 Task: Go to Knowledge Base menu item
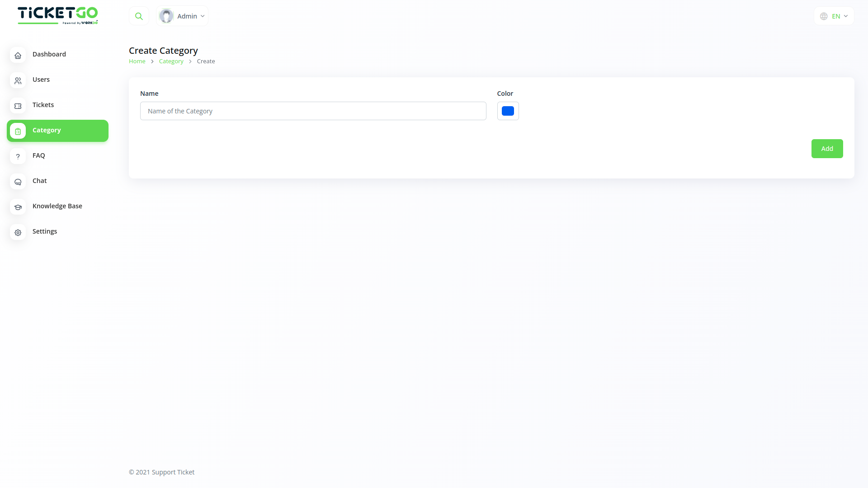(57, 206)
